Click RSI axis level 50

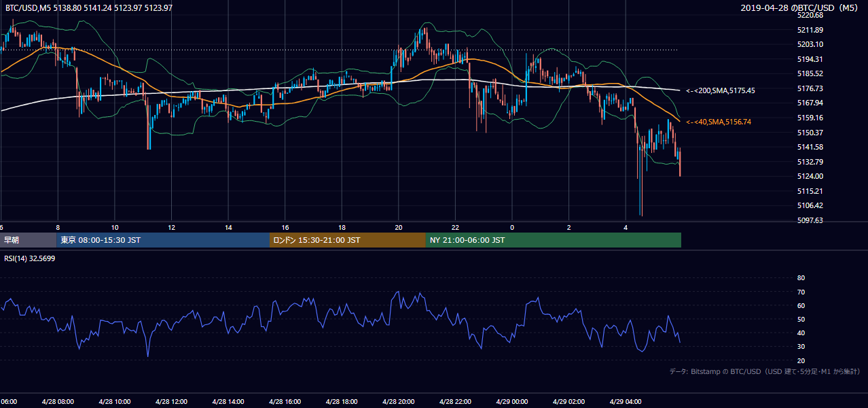[801, 319]
